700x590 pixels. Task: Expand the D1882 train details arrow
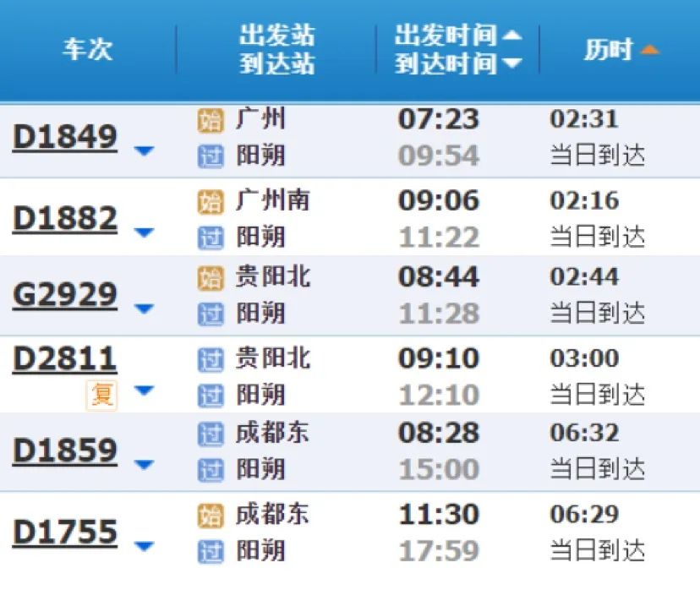tap(145, 232)
